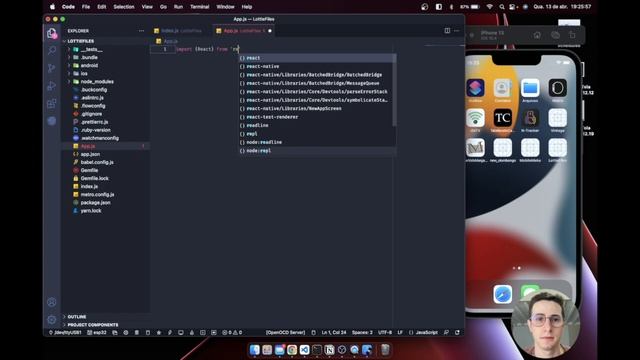
Task: Click UTF-8 encoding in status bar
Action: click(x=385, y=333)
